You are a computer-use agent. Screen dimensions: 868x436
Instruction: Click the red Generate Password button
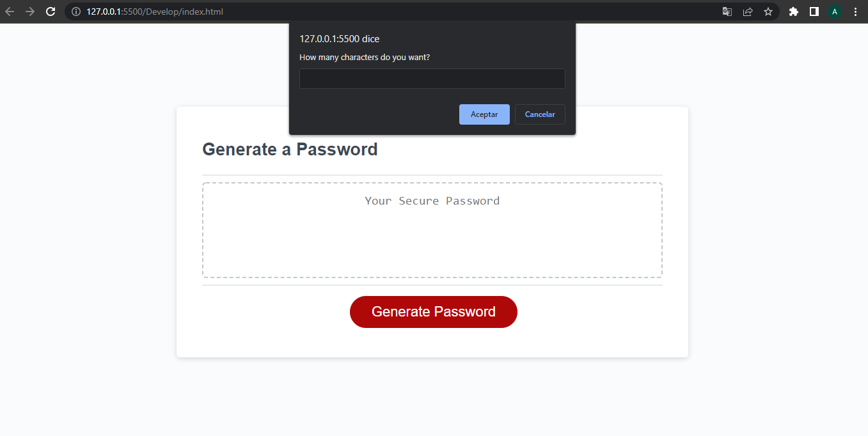(x=433, y=312)
